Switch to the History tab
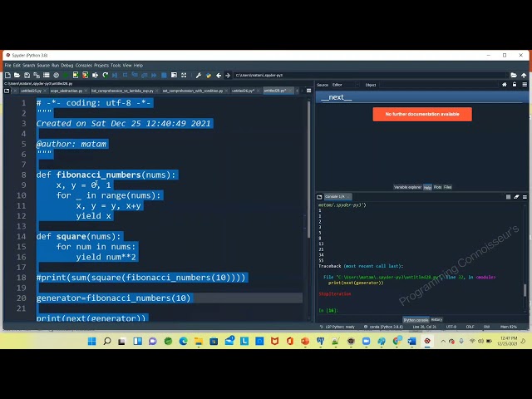Viewport: 532px width, 399px height. coord(436,319)
